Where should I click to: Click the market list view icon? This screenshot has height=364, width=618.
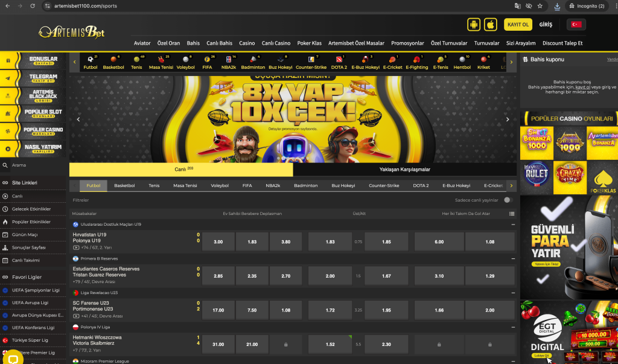click(512, 214)
